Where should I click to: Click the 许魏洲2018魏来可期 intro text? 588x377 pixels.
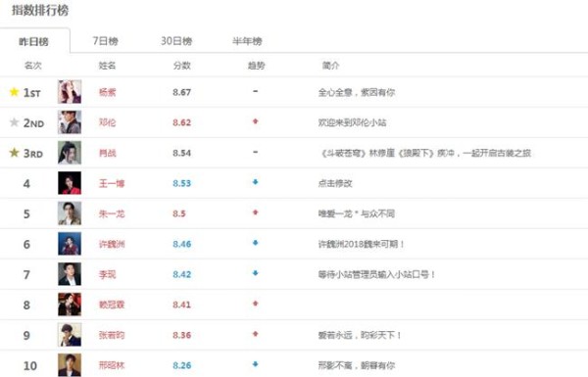(x=361, y=244)
